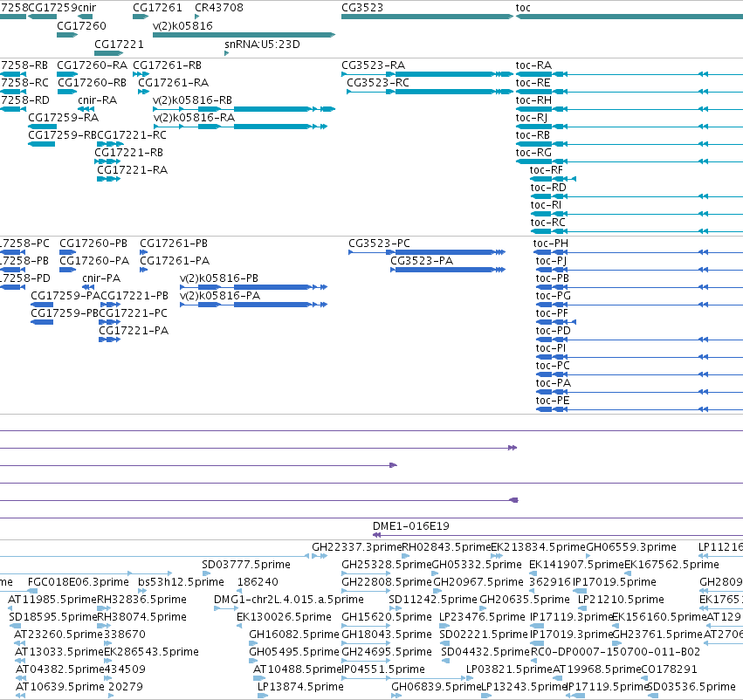The width and height of the screenshot is (743, 700).
Task: Select EST AT11985.5prime
Action: click(x=52, y=599)
